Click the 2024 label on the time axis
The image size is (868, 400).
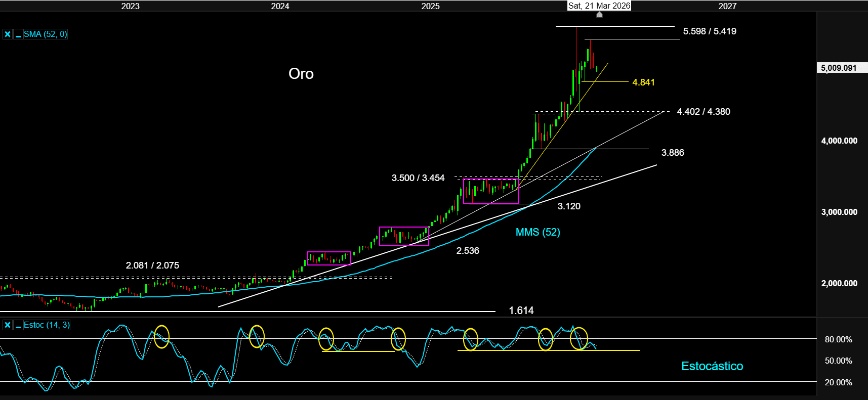(x=280, y=6)
